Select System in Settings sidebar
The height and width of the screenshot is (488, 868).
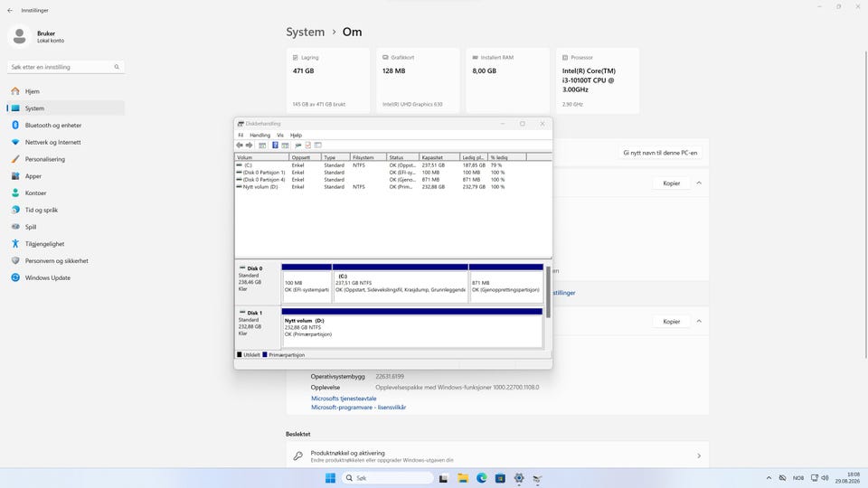coord(65,108)
